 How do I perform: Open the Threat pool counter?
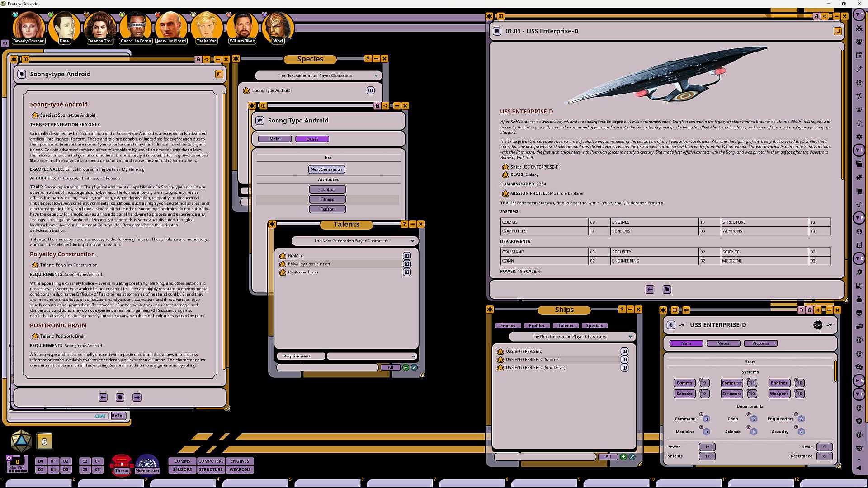pos(121,465)
